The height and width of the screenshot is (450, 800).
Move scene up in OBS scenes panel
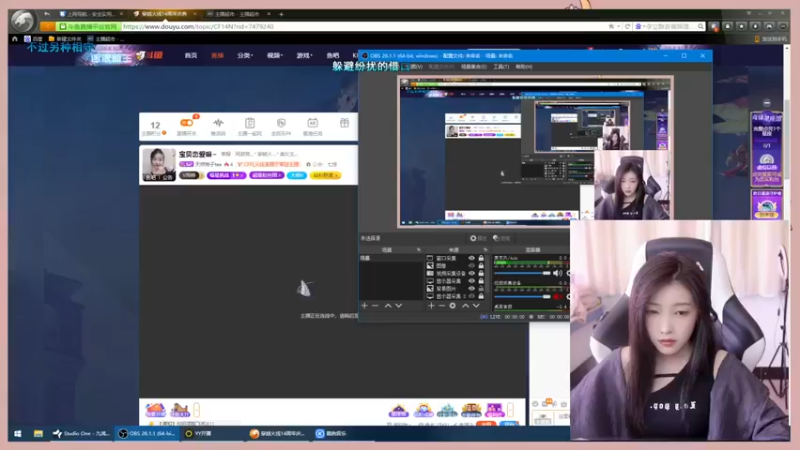tap(388, 306)
